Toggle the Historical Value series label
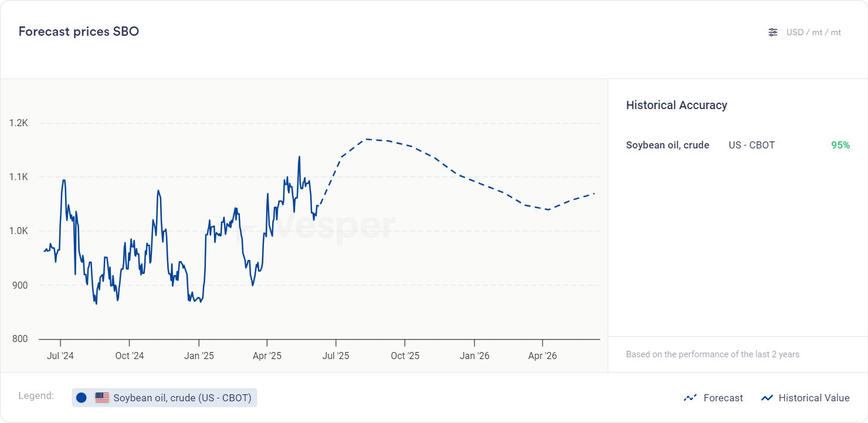Viewport: 868px width, 423px height. click(x=813, y=398)
